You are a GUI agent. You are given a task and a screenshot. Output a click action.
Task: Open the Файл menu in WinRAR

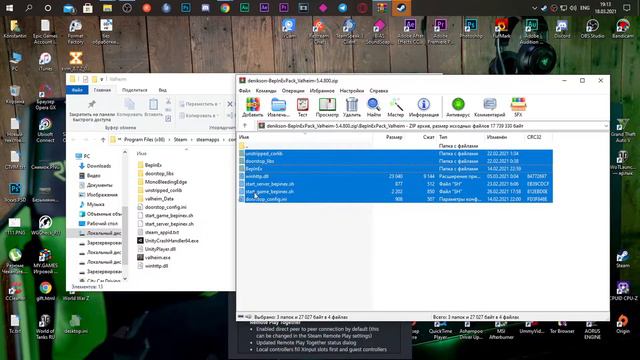pos(244,91)
